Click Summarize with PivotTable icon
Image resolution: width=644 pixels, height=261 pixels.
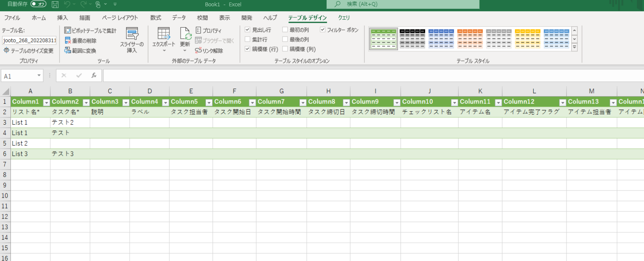68,30
